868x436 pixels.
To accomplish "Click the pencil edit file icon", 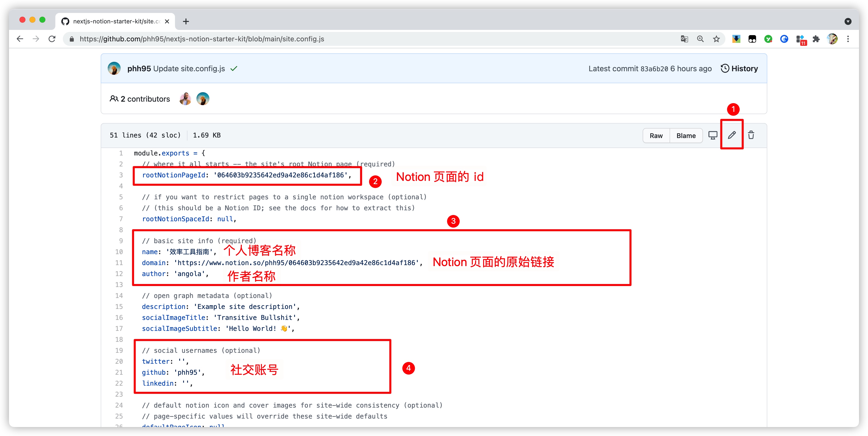I will click(x=732, y=135).
